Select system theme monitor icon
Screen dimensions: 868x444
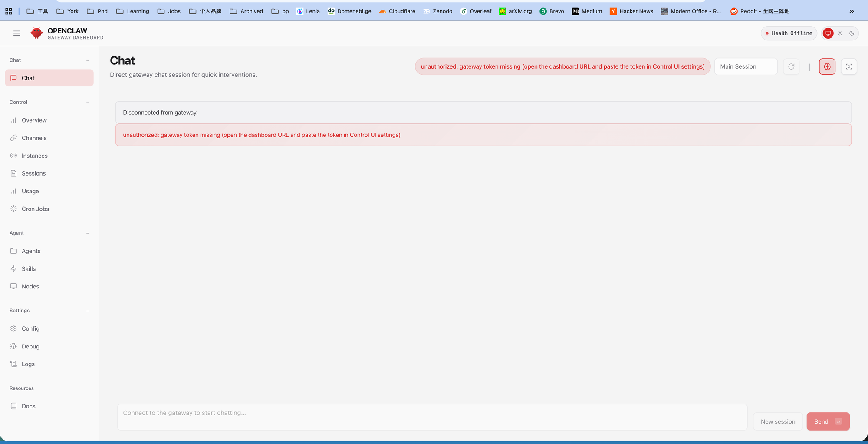click(828, 33)
